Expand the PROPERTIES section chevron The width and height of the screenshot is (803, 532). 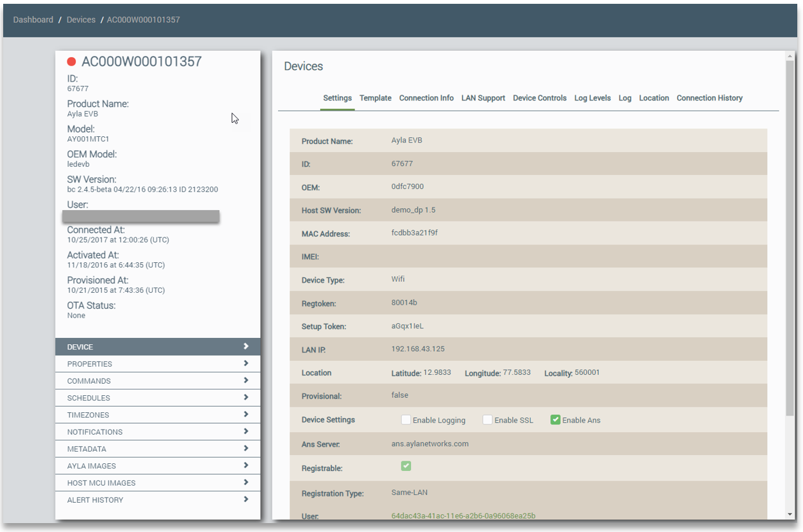246,363
